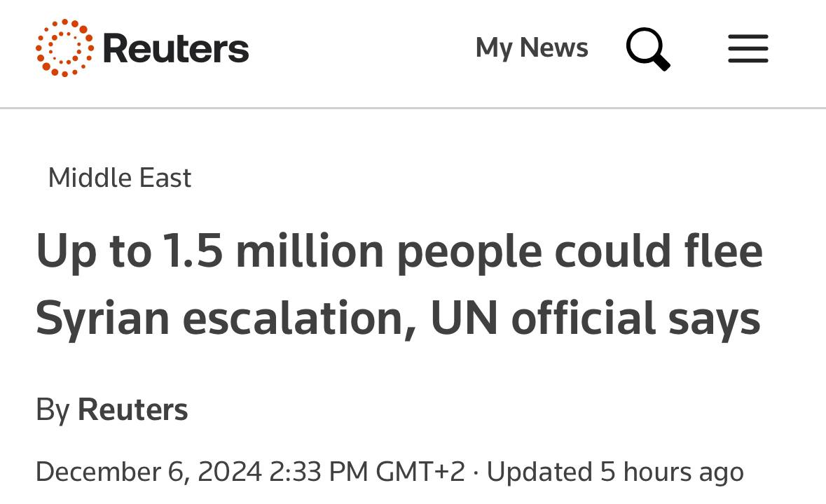This screenshot has height=504, width=826.
Task: Click the word 'Updated' in timestamp line
Action: (x=538, y=471)
